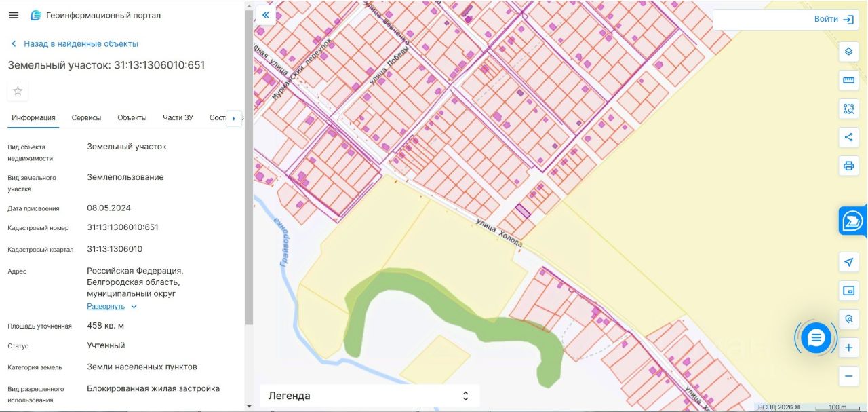Share the map link

coord(848,137)
